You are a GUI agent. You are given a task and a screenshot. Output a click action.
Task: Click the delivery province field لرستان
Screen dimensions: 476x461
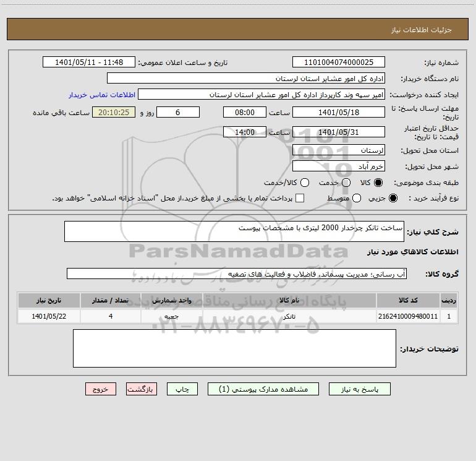[339, 150]
